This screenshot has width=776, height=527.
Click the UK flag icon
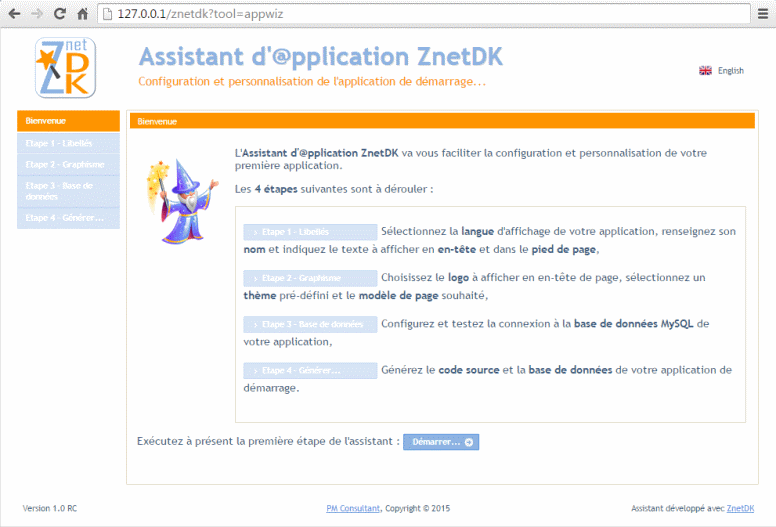[705, 71]
